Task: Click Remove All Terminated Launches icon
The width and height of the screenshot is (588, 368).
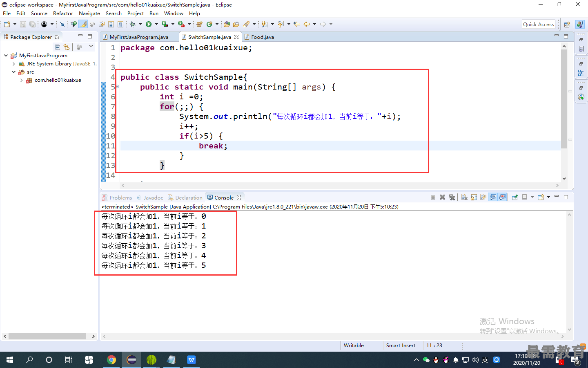Action: click(x=452, y=197)
